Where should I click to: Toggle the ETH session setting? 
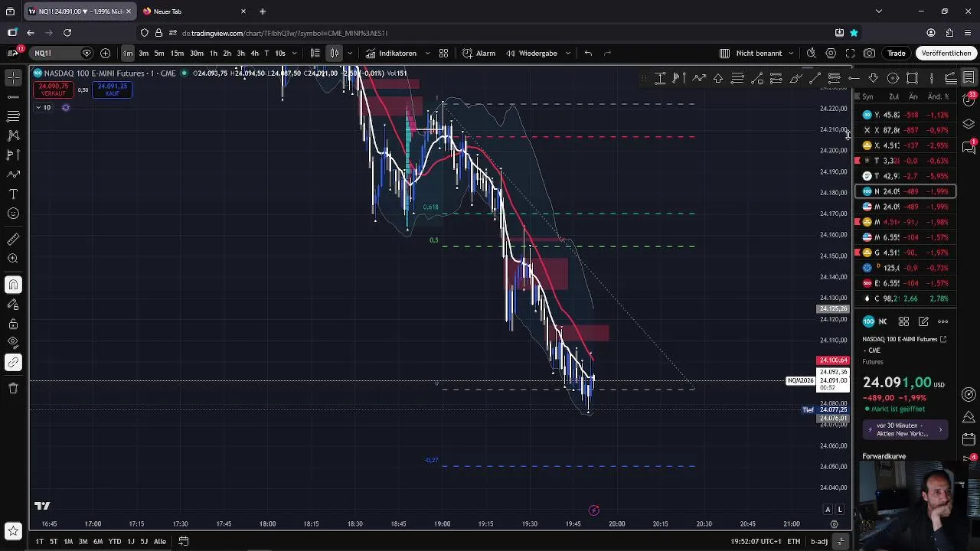[x=794, y=541]
